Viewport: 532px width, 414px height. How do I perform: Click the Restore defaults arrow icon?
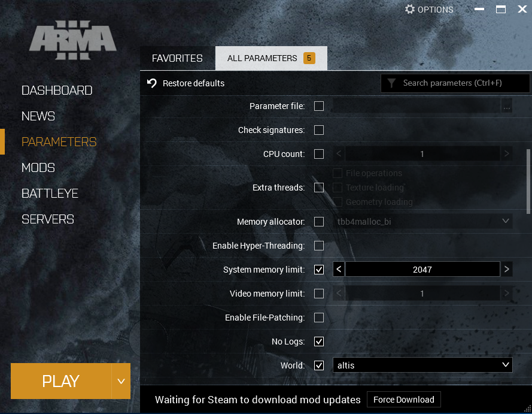click(151, 83)
